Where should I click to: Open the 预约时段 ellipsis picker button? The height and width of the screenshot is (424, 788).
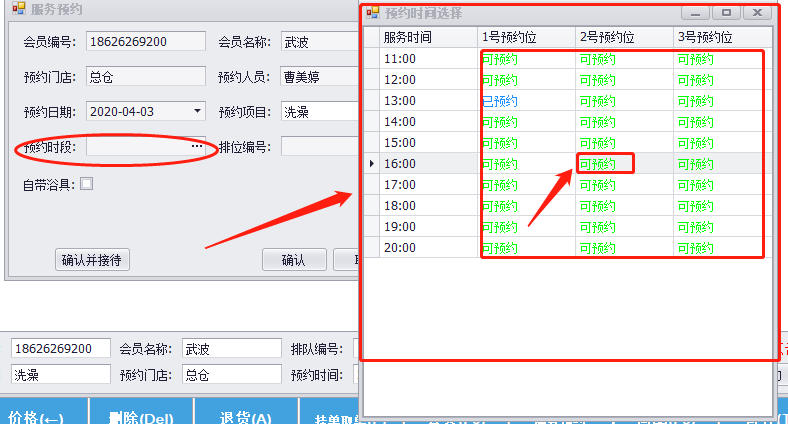(x=197, y=146)
